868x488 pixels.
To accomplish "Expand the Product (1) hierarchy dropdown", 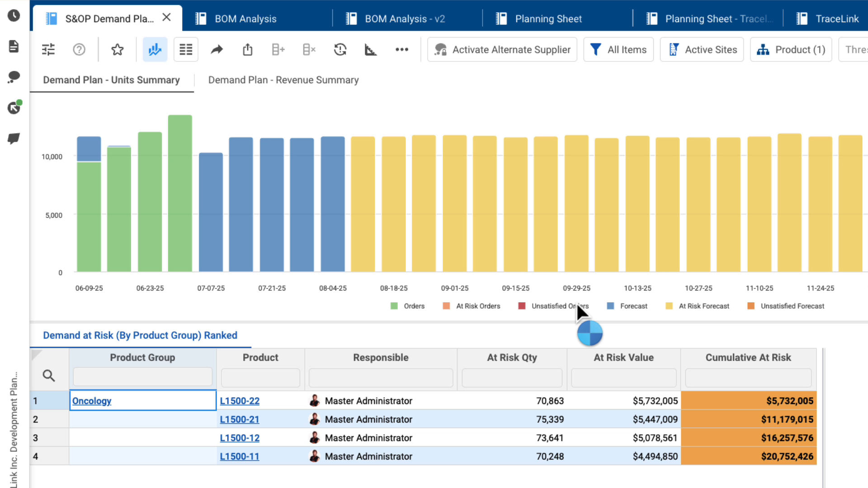I will pos(791,49).
